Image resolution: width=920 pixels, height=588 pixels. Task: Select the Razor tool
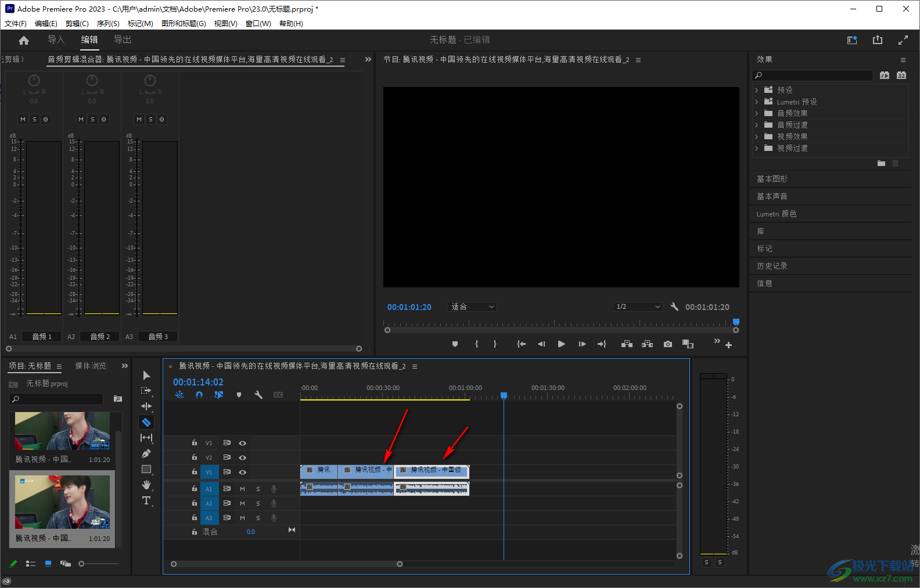(146, 422)
